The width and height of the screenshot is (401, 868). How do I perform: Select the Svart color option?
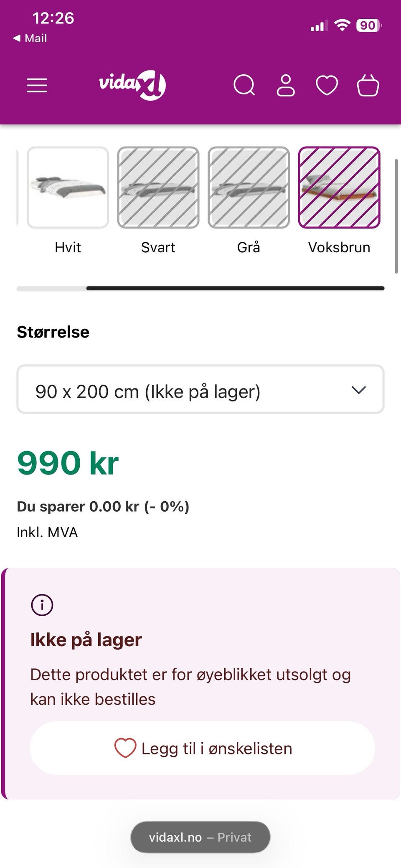click(x=158, y=188)
